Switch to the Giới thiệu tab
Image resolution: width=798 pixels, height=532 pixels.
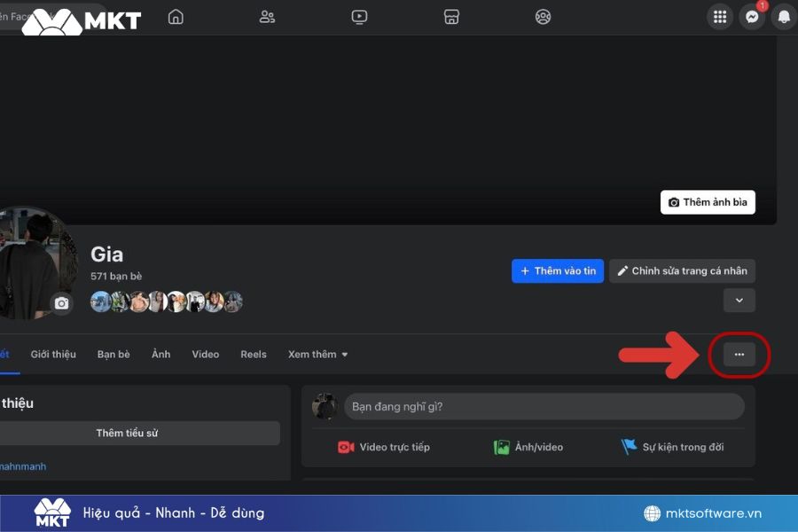point(53,355)
